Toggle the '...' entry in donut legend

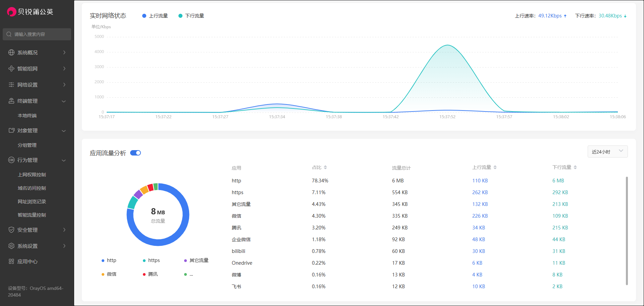coord(189,274)
